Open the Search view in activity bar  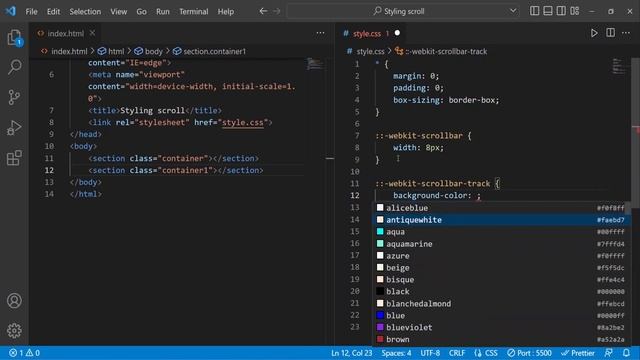[14, 67]
